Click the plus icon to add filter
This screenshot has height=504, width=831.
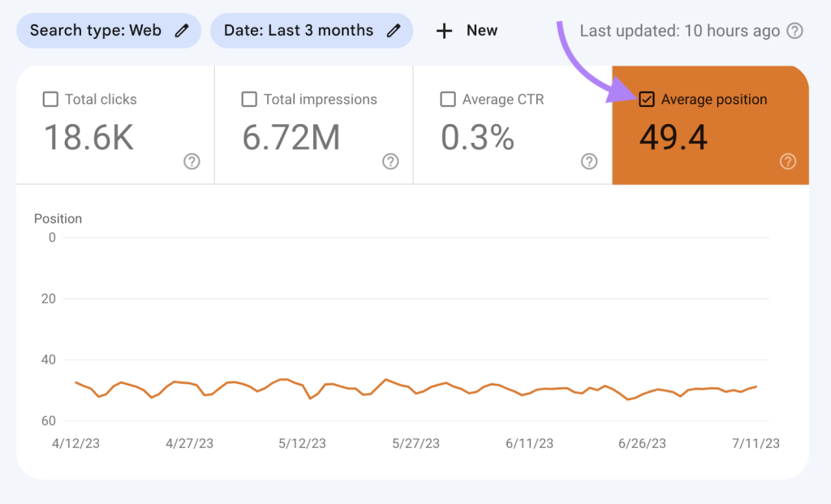click(444, 31)
